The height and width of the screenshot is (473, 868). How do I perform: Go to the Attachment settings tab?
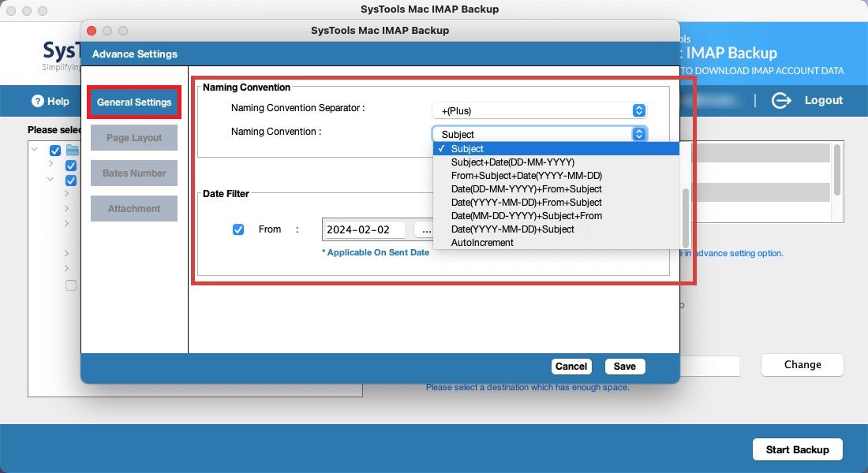coord(134,209)
